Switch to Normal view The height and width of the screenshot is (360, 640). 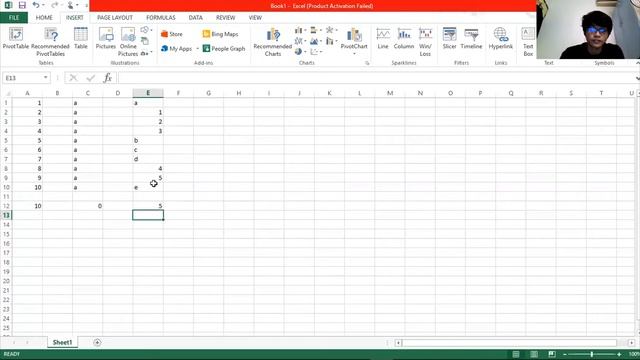[516, 354]
